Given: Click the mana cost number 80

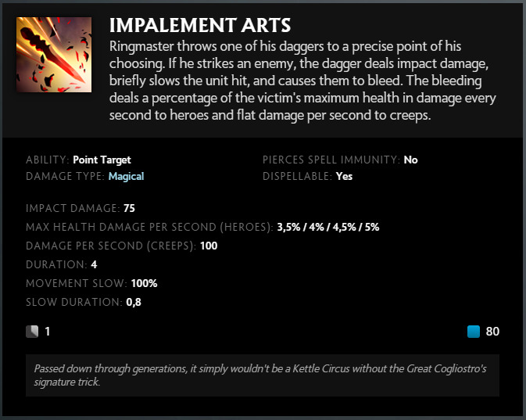Looking at the screenshot, I should [x=492, y=332].
